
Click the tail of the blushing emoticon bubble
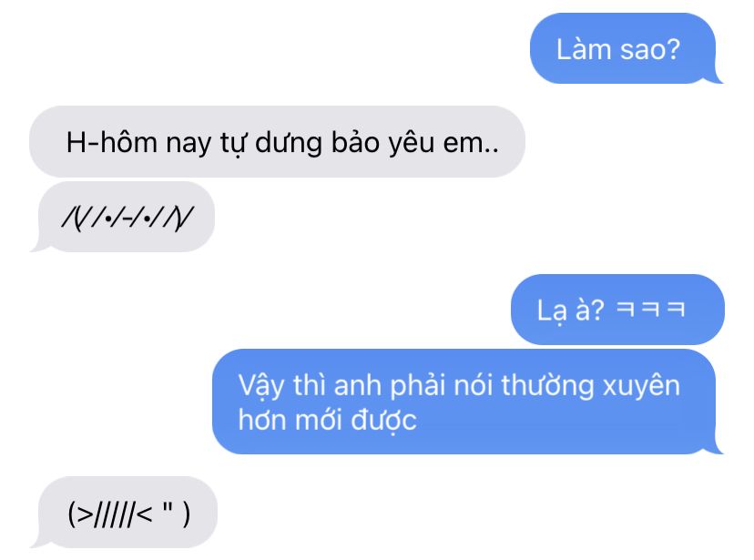click(x=40, y=540)
